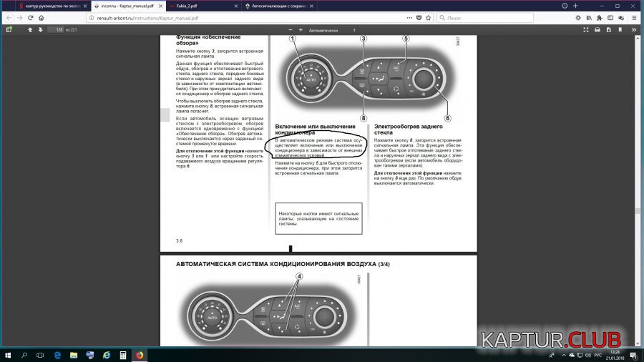
Task: Open Windows Start menu
Action: [x=7, y=355]
